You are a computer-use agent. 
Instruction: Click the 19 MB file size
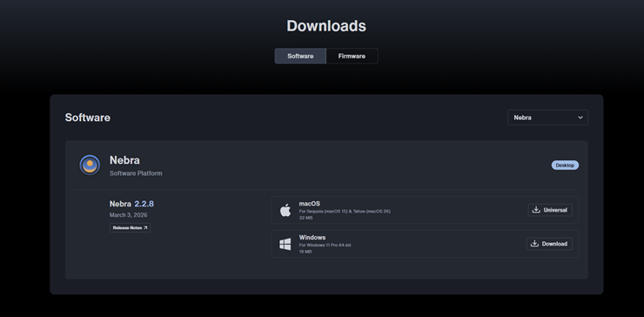[x=305, y=252]
